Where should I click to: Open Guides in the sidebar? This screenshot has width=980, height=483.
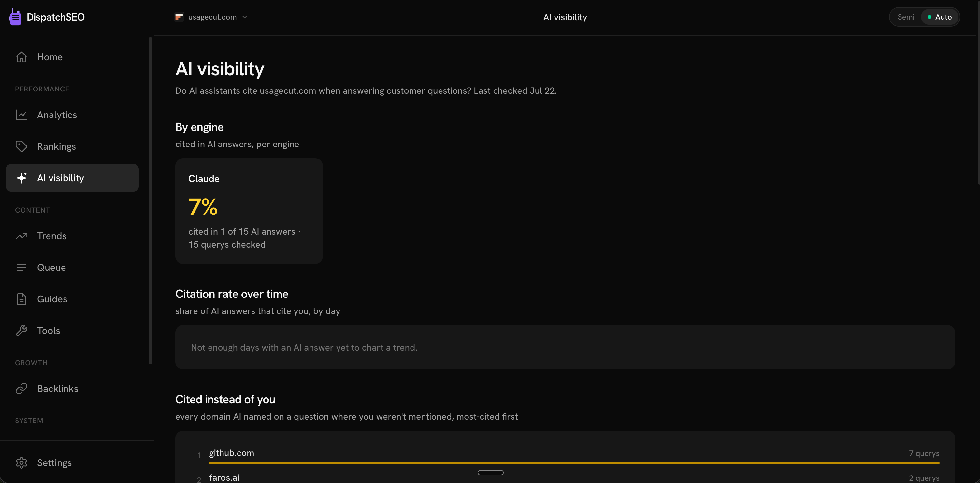tap(72, 299)
